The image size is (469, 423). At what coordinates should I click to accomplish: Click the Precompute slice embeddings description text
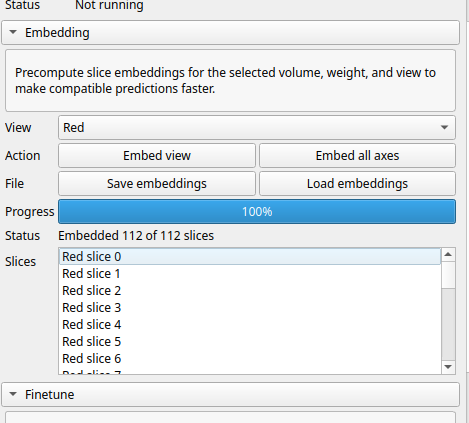click(x=225, y=81)
